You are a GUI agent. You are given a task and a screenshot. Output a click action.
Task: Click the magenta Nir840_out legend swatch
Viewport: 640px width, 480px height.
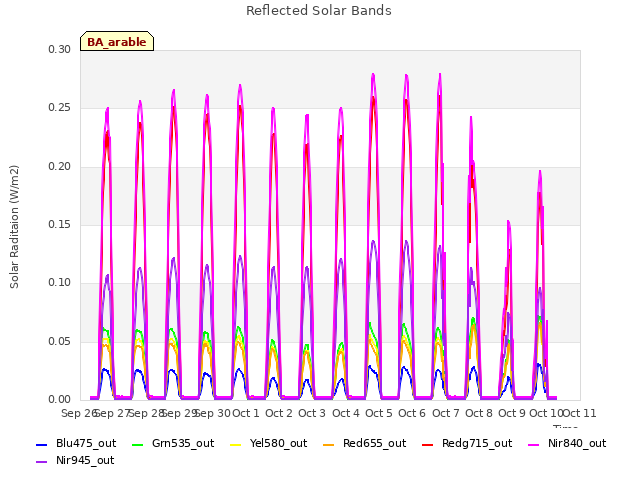tap(534, 445)
